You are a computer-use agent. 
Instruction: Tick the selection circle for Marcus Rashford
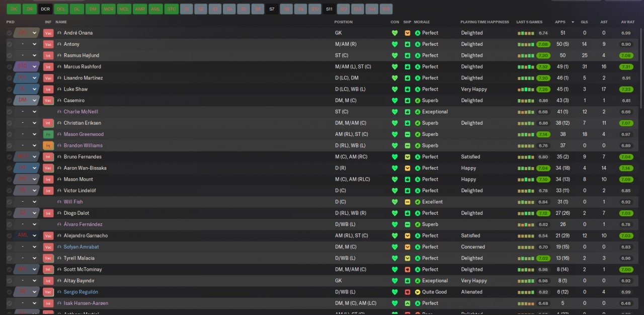[9, 66]
